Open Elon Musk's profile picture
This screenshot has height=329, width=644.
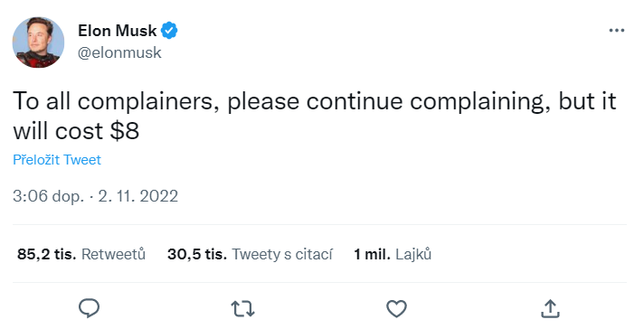point(38,42)
